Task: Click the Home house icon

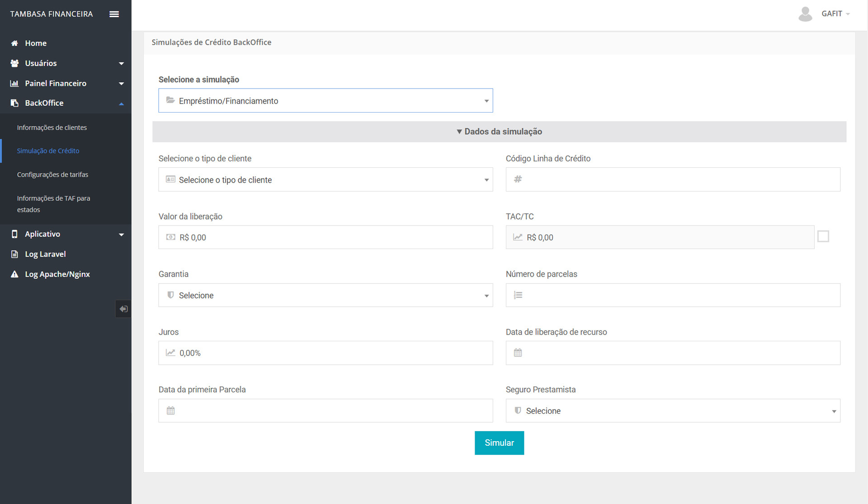Action: point(14,43)
